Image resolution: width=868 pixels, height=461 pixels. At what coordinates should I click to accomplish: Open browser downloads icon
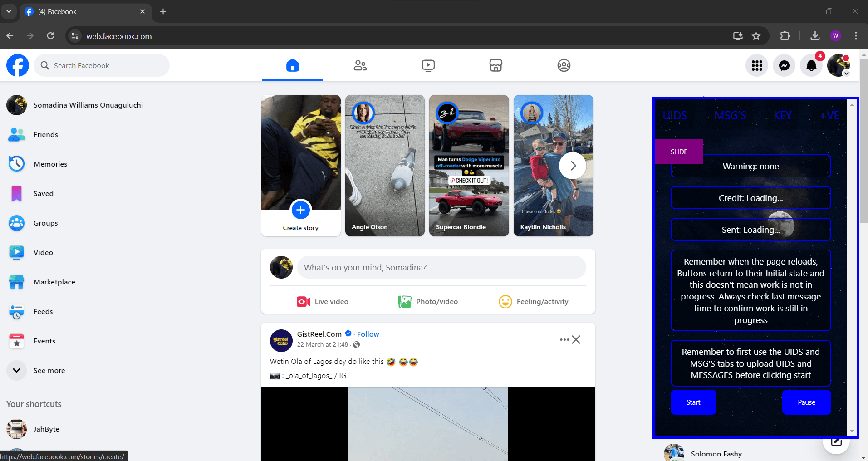click(815, 36)
